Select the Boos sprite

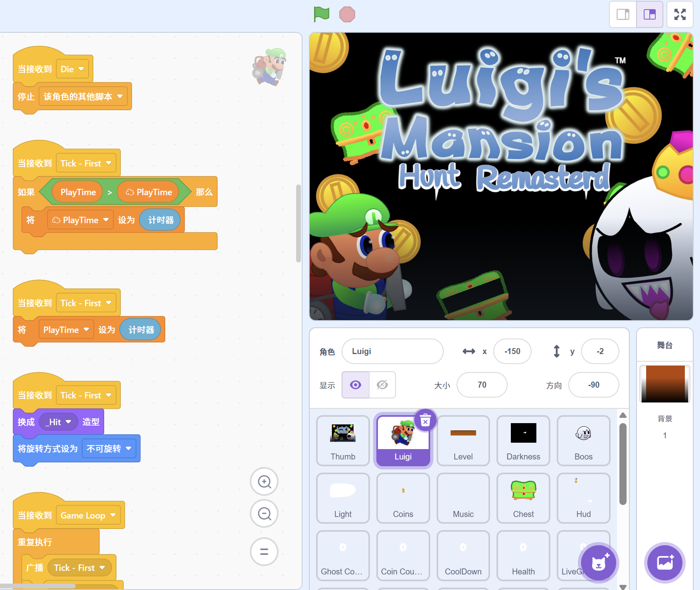click(x=583, y=441)
